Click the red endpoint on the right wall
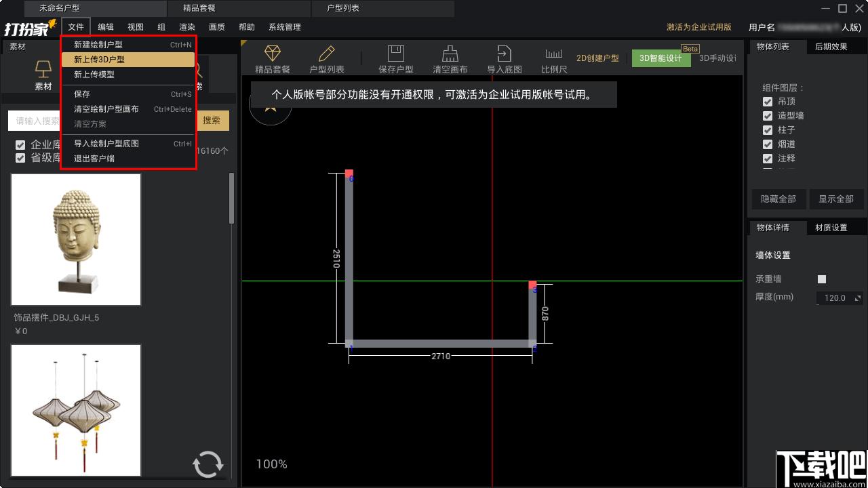868x488 pixels. (x=532, y=285)
